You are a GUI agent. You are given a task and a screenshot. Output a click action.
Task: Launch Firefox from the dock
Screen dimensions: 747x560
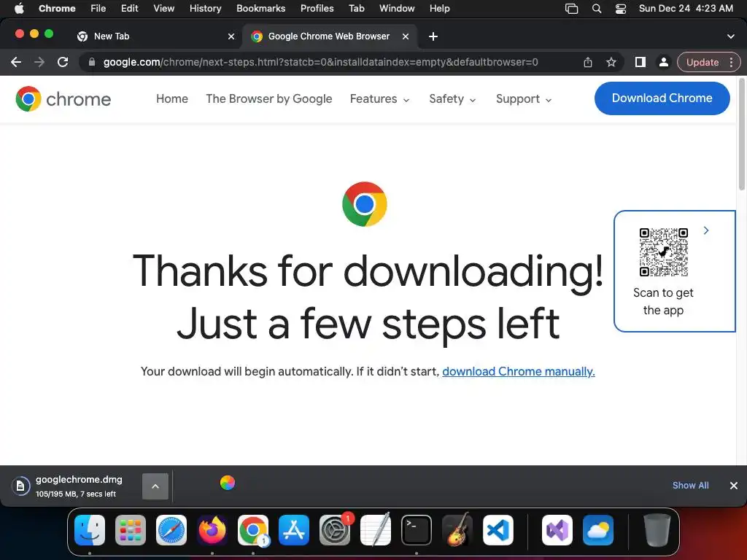tap(212, 530)
